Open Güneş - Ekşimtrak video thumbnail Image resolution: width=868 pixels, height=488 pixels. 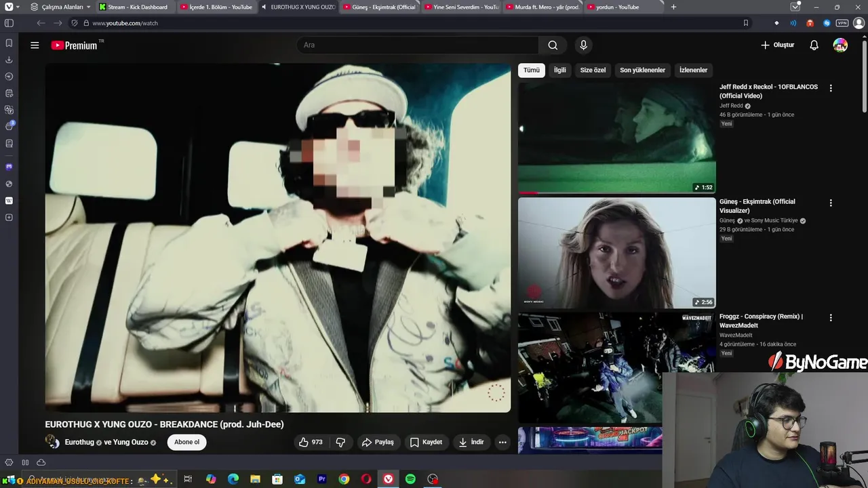point(616,253)
